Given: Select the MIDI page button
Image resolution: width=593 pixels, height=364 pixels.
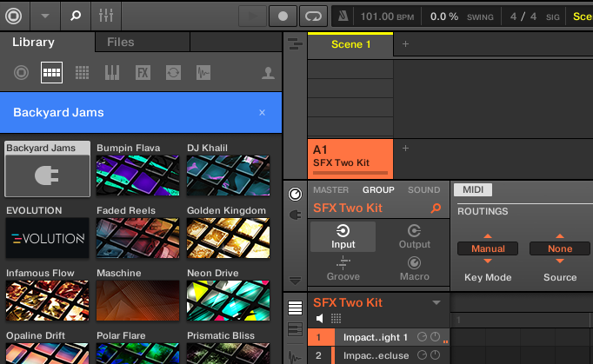Looking at the screenshot, I should [473, 189].
